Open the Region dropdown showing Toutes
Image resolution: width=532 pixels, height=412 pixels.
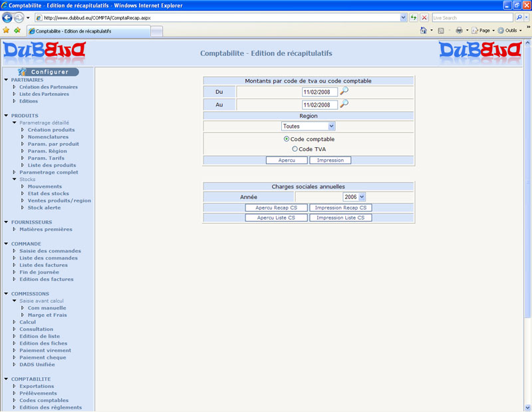(x=308, y=126)
